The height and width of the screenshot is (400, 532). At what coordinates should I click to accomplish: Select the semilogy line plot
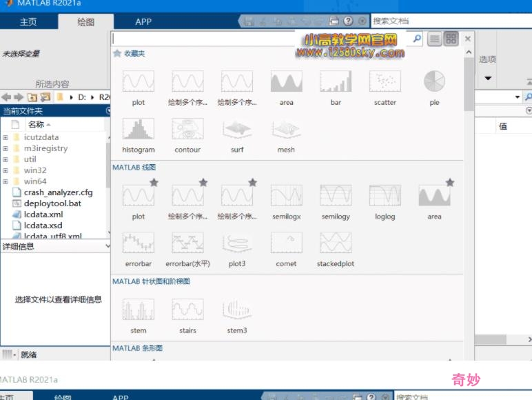coord(336,201)
